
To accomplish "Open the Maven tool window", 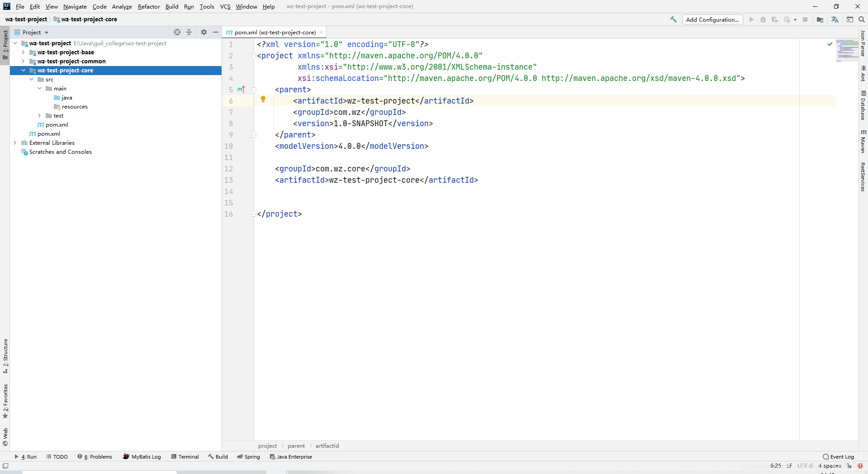I will [863, 141].
